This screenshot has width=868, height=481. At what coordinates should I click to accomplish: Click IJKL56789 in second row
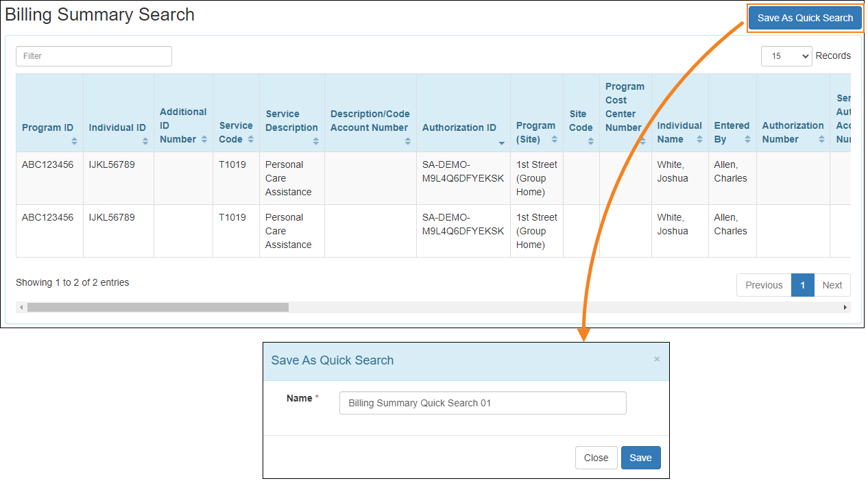[112, 217]
